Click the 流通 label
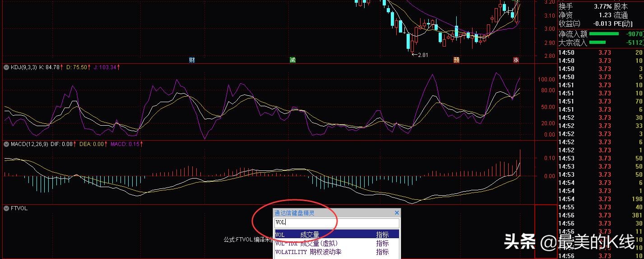This screenshot has width=644, height=259. 621,15
